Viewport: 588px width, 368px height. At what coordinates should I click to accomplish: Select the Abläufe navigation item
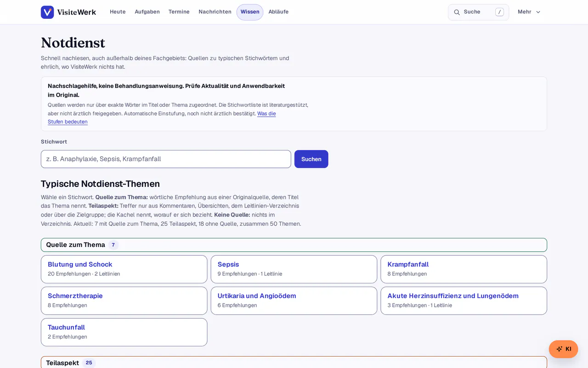[278, 12]
